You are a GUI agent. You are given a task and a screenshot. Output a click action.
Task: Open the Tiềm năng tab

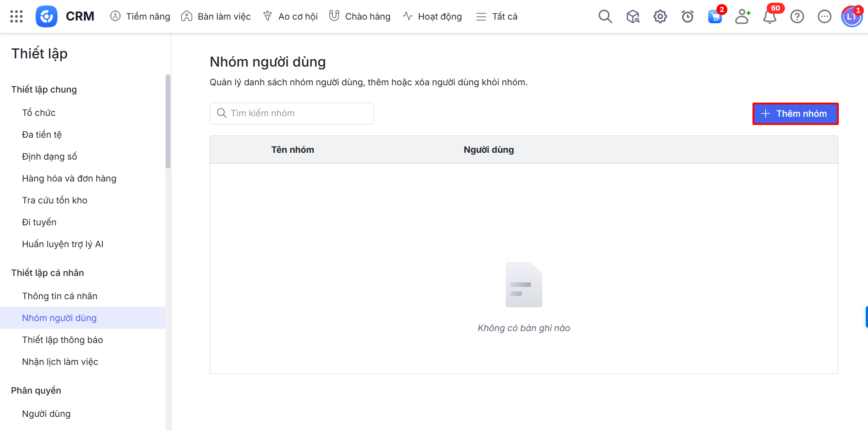[x=140, y=16]
